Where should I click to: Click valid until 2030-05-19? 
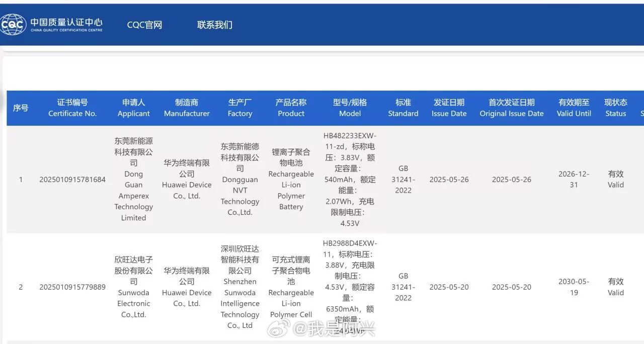click(574, 287)
